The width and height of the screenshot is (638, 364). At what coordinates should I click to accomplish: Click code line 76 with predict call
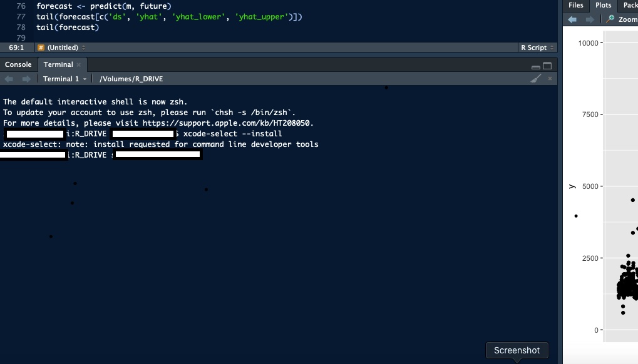[104, 6]
